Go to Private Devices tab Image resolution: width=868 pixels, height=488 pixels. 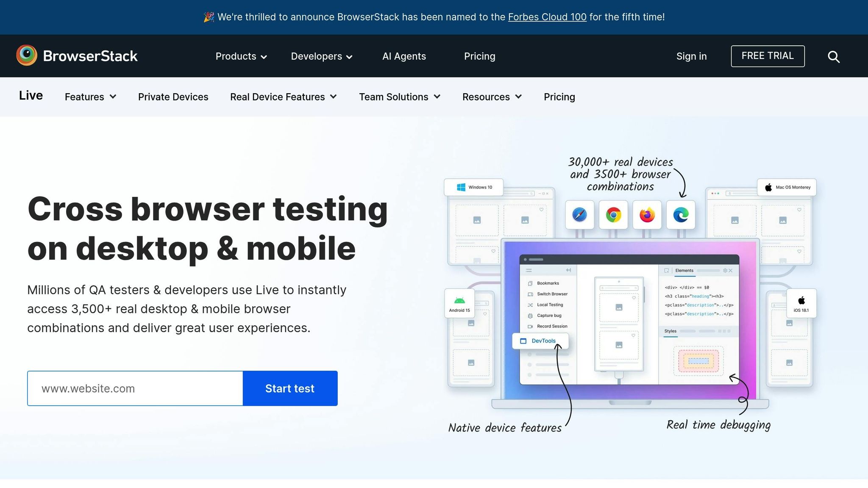pyautogui.click(x=173, y=97)
